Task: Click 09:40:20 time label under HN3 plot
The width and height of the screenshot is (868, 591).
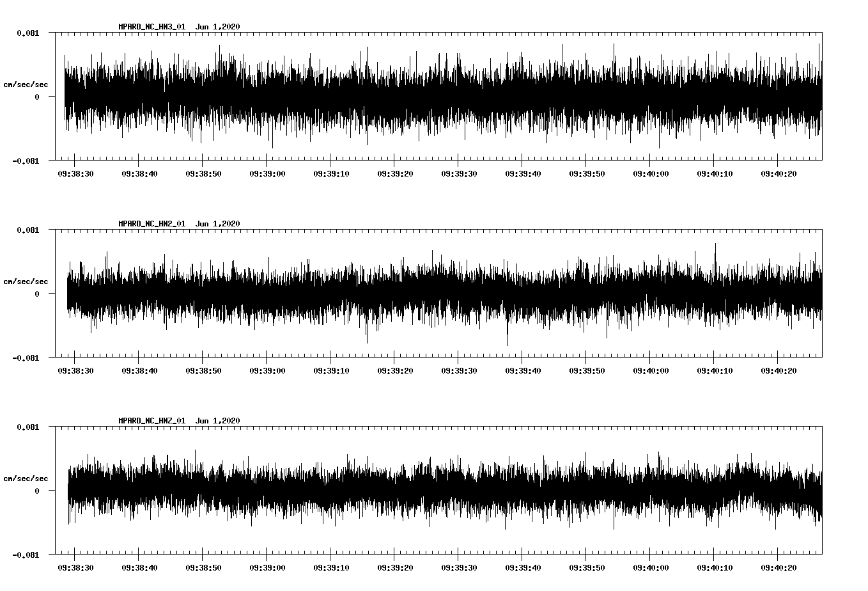Action: pos(779,173)
